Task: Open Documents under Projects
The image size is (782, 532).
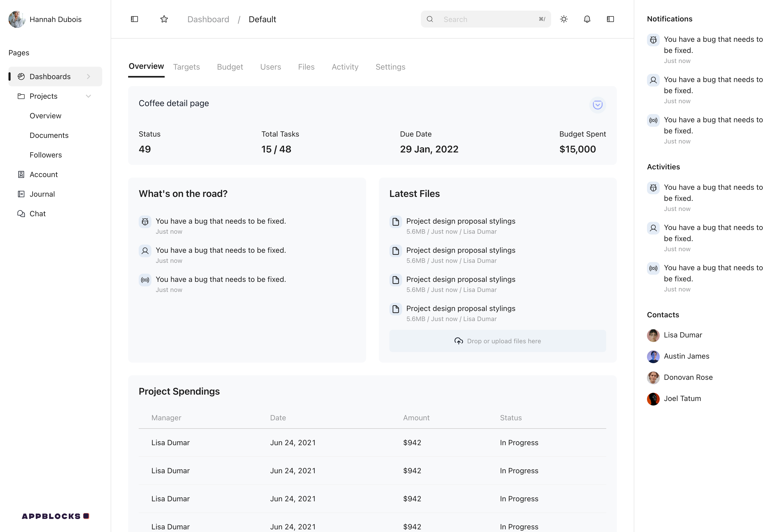Action: 49,135
